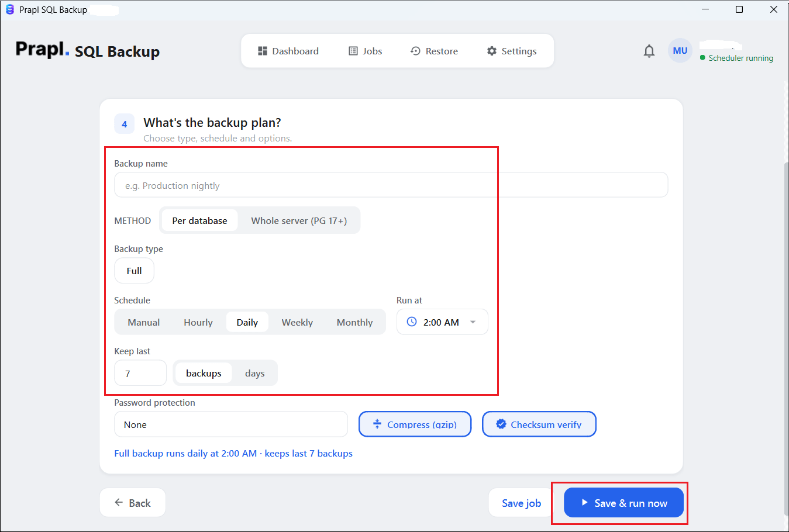Click the step 4 number badge
Screen dimensions: 789x532
point(125,124)
